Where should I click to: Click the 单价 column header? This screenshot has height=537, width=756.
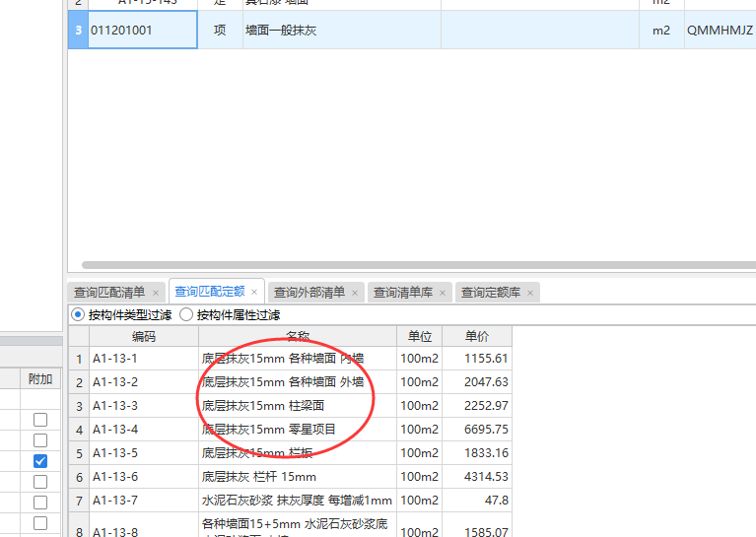(x=477, y=336)
